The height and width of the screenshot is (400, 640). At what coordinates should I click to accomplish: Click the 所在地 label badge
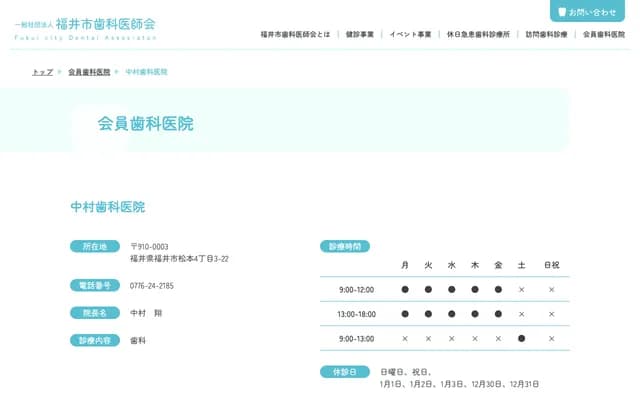pos(95,246)
